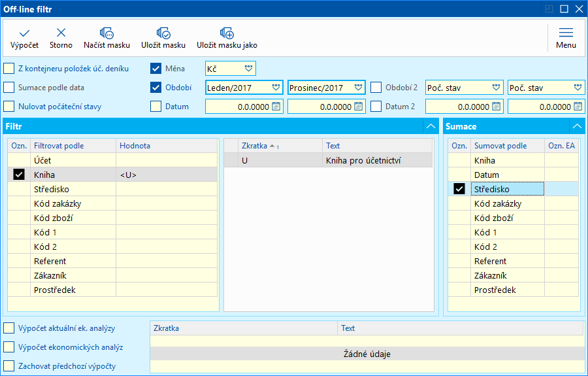Image resolution: width=588 pixels, height=376 pixels.
Task: Open calendar for first Datum 2 field
Action: click(496, 107)
